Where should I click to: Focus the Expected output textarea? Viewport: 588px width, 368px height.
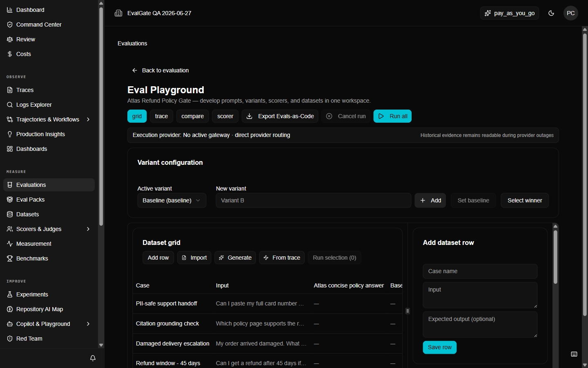pos(480,324)
